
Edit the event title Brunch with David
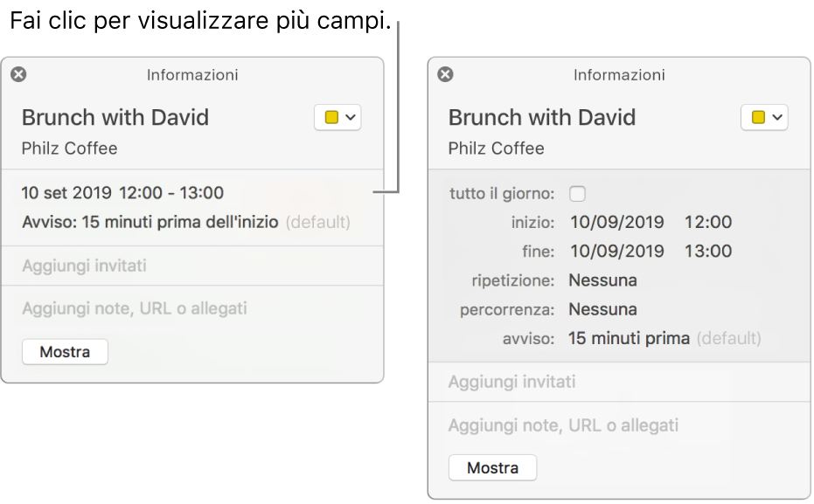coord(116,117)
